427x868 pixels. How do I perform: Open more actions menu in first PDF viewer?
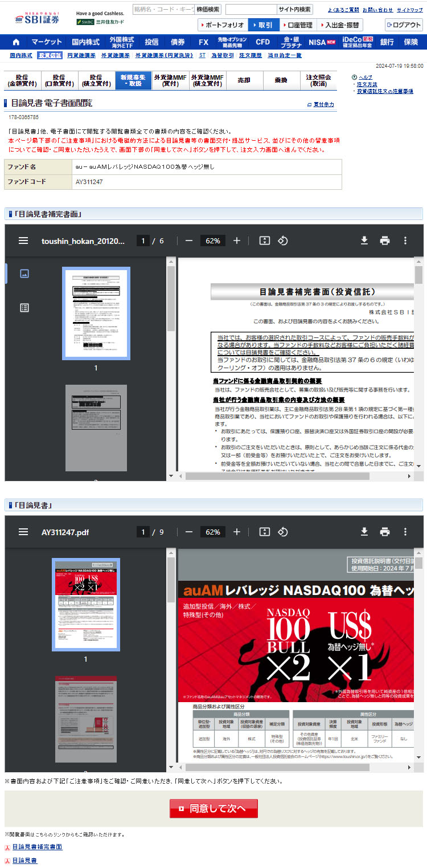405,241
